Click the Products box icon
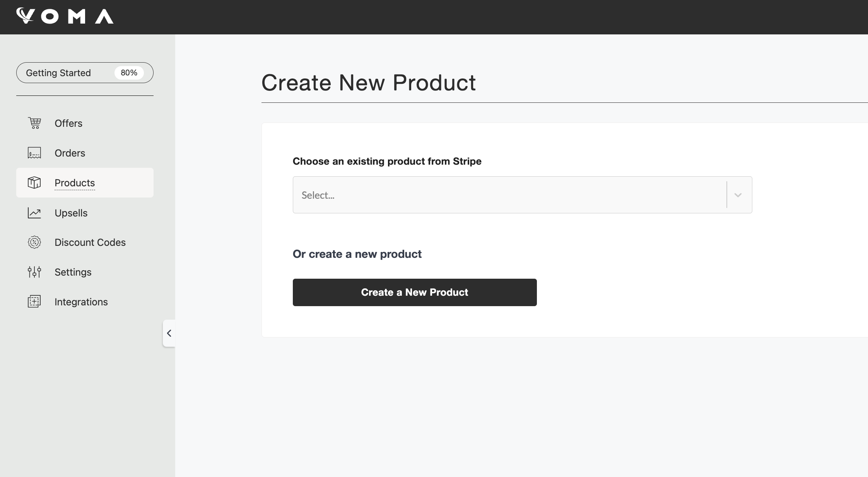This screenshot has width=868, height=477. point(34,183)
